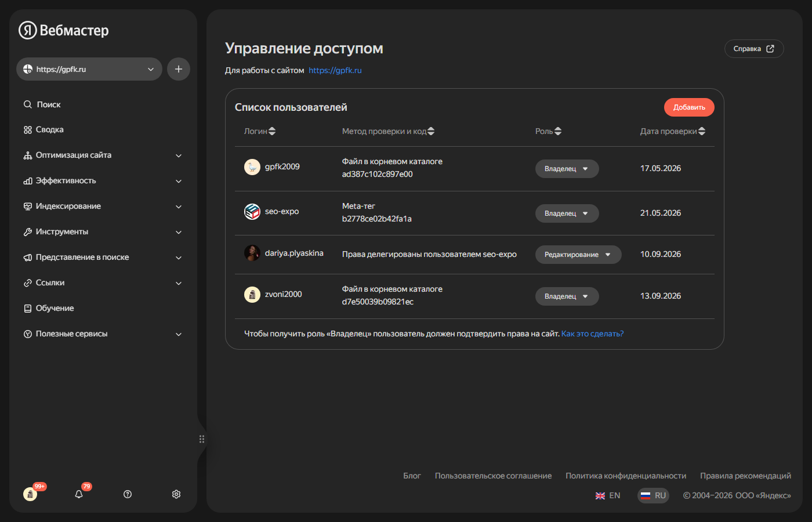Open the help question-mark icon

coord(128,494)
